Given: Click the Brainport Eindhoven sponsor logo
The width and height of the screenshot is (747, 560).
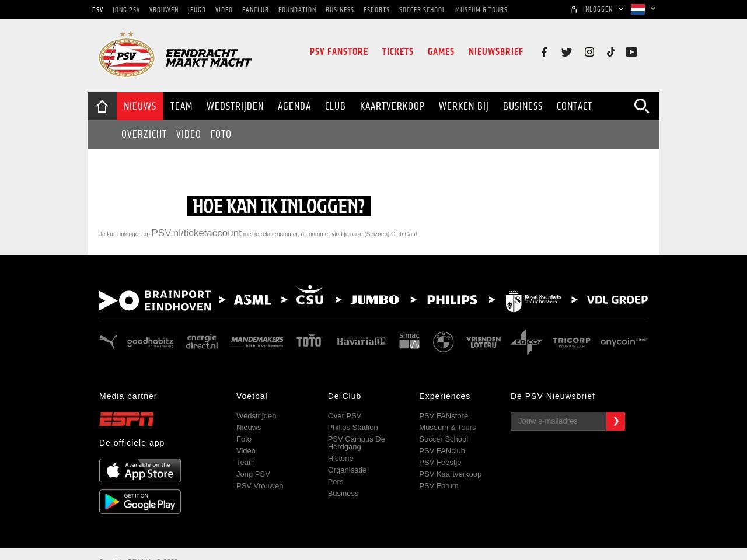Looking at the screenshot, I should [x=155, y=300].
